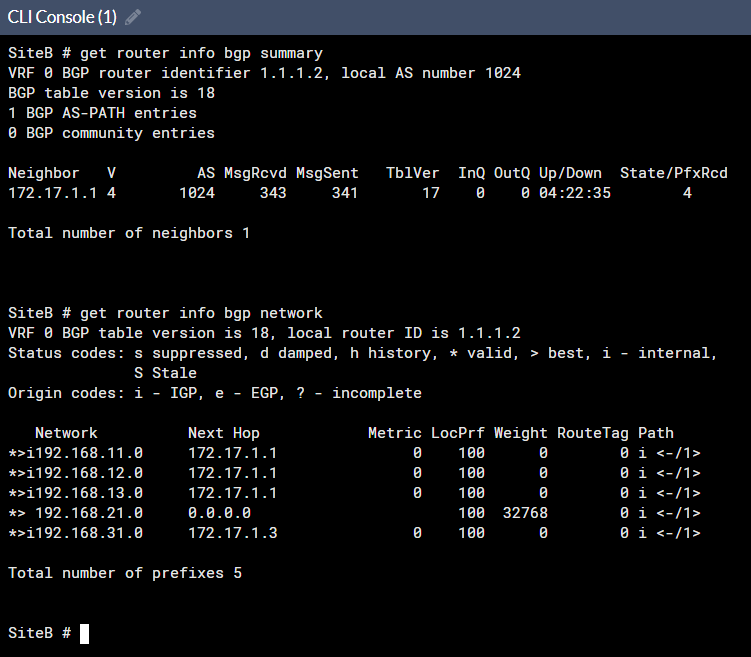Image resolution: width=751 pixels, height=657 pixels.
Task: Click the MsgRcvd column header
Action: pos(255,173)
